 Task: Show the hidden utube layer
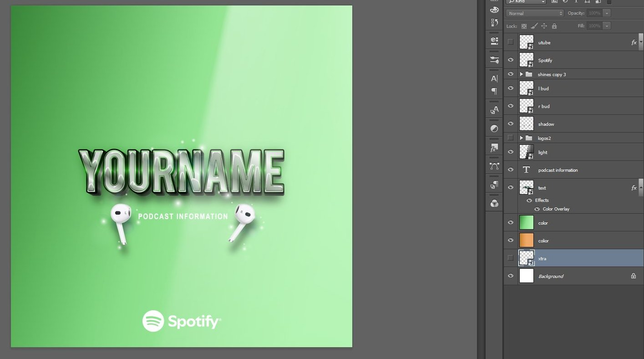[x=510, y=42]
